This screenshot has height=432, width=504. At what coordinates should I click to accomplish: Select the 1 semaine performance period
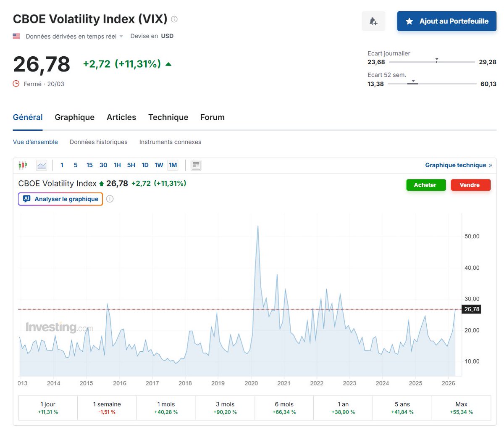(107, 408)
